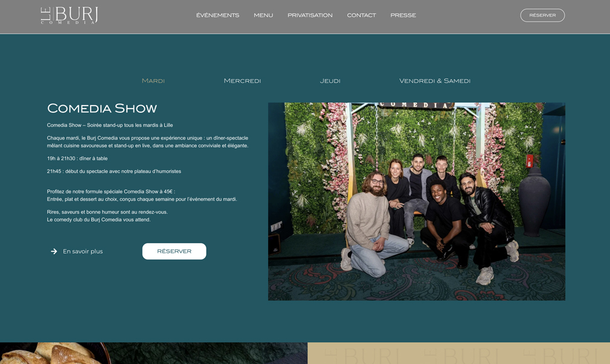Open the Contact page

(x=361, y=15)
